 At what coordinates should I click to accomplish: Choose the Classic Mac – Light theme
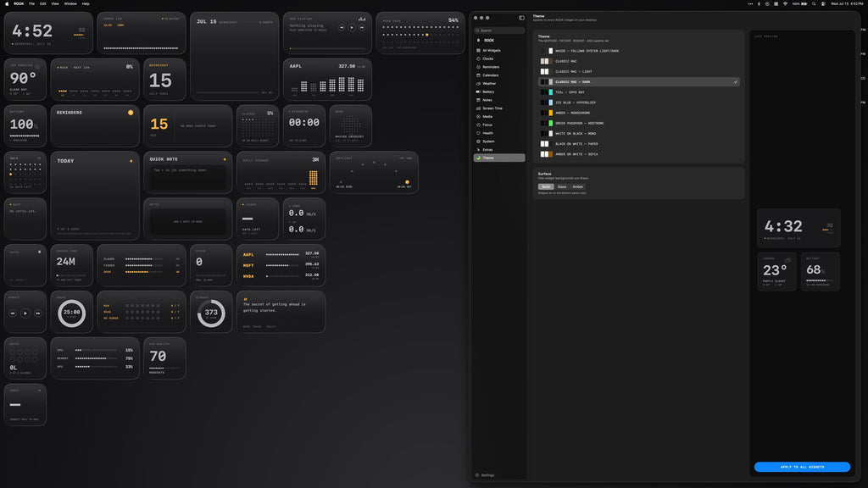pyautogui.click(x=639, y=71)
